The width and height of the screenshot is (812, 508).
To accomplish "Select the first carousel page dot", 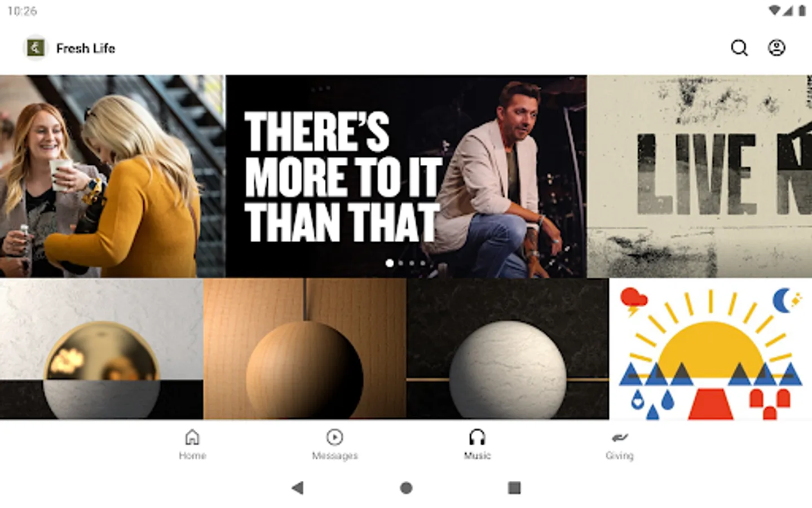I will click(x=390, y=263).
